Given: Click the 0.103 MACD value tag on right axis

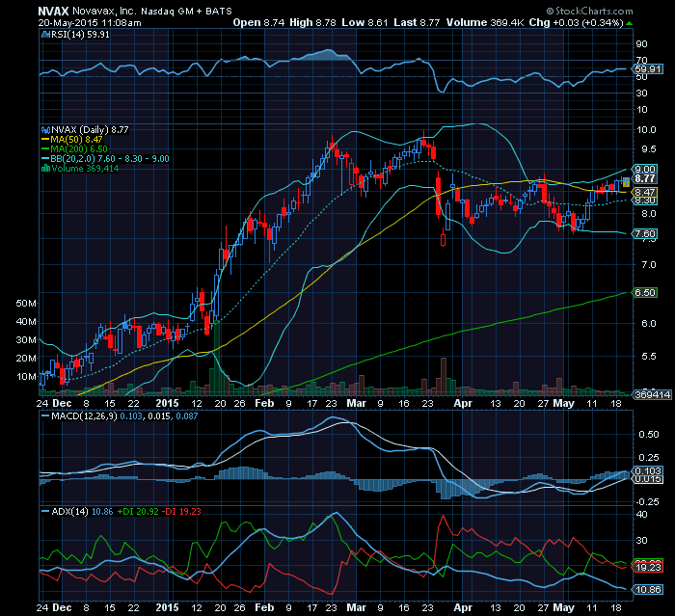Looking at the screenshot, I should pyautogui.click(x=648, y=471).
